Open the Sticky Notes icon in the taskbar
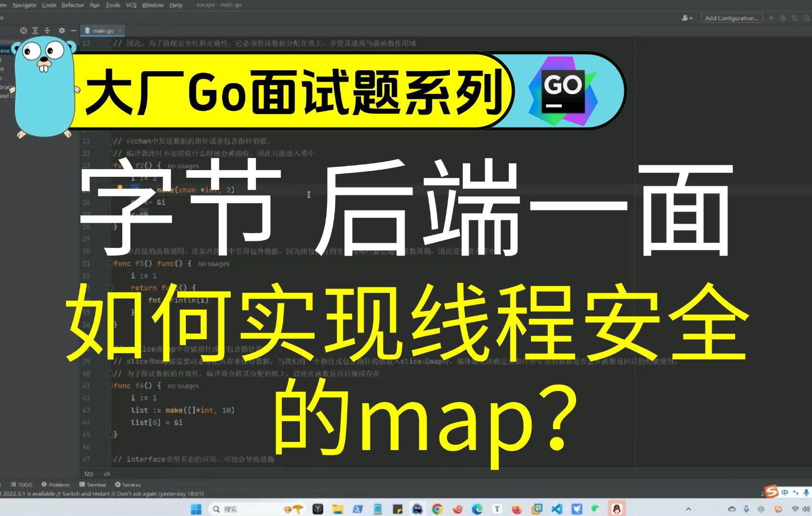The image size is (812, 516). pos(397,509)
